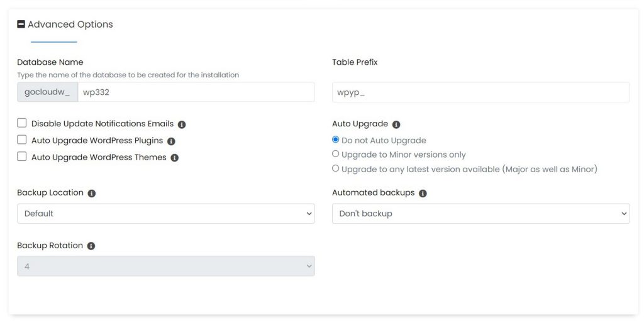Select Upgrade to any latest version available

coord(336,168)
